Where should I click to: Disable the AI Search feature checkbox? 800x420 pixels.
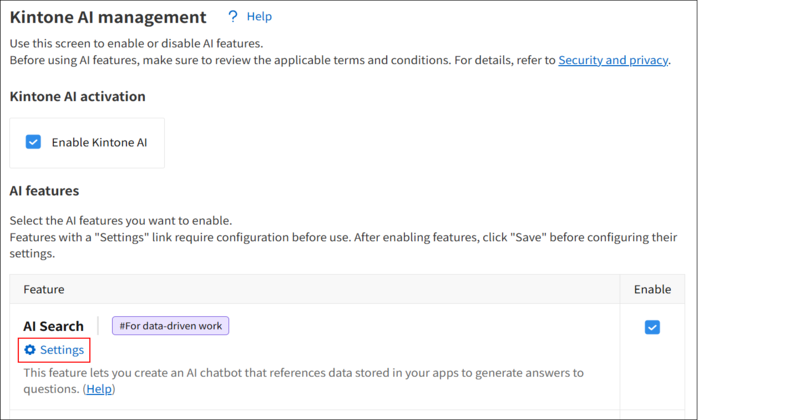[652, 327]
